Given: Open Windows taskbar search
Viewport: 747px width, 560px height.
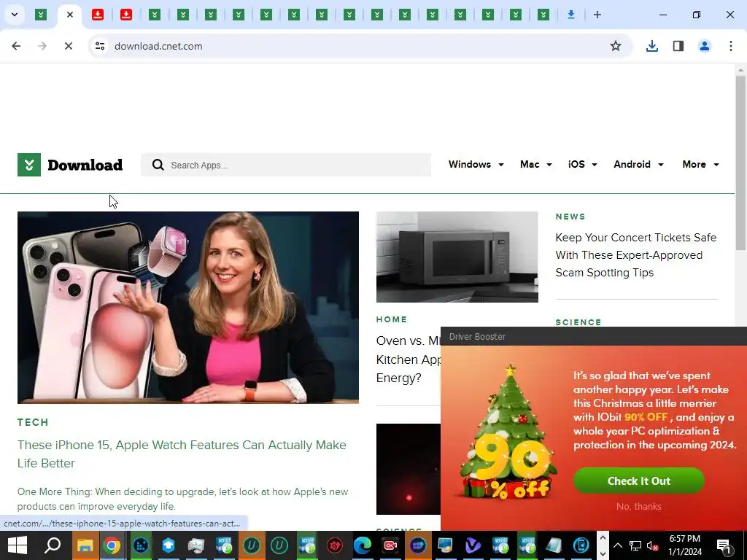Looking at the screenshot, I should point(53,545).
